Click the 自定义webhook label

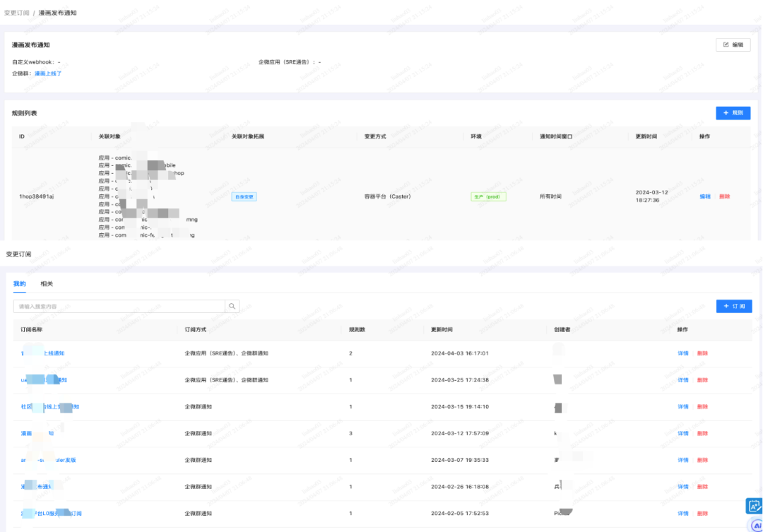click(x=33, y=62)
